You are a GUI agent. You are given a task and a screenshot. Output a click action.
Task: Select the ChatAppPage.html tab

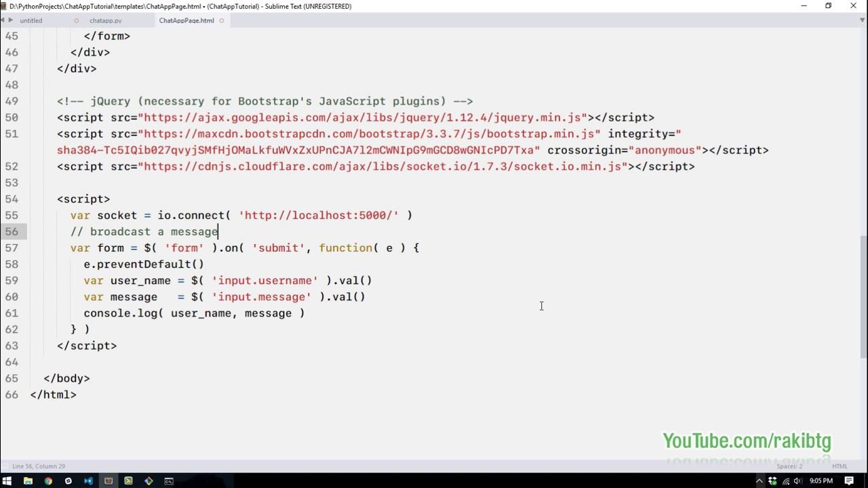coord(186,20)
